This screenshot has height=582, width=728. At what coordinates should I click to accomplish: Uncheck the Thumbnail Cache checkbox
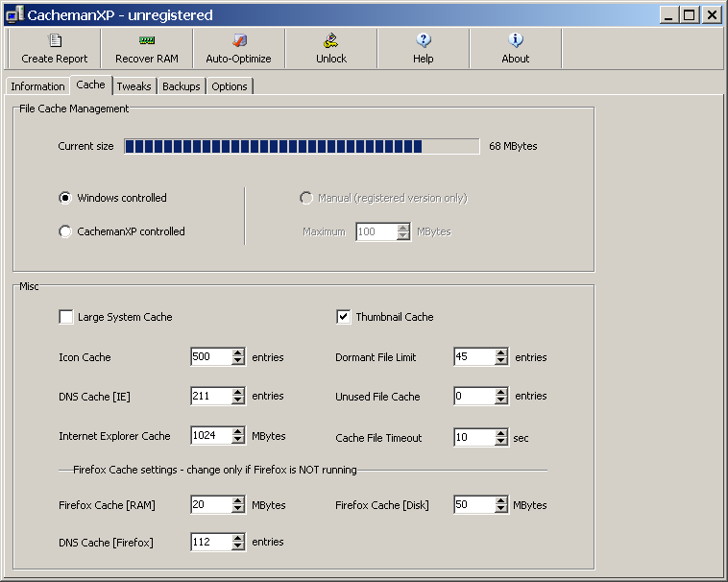coord(343,317)
